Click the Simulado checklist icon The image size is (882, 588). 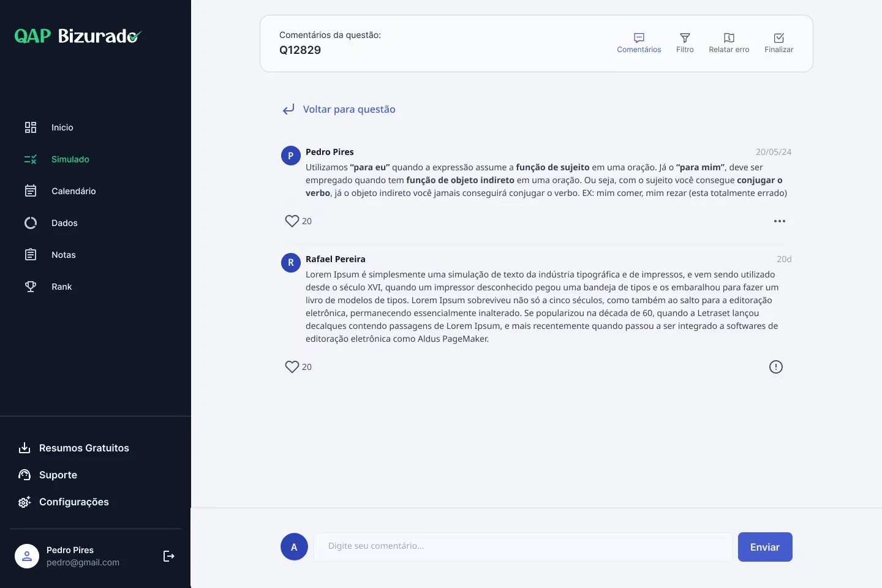tap(31, 159)
